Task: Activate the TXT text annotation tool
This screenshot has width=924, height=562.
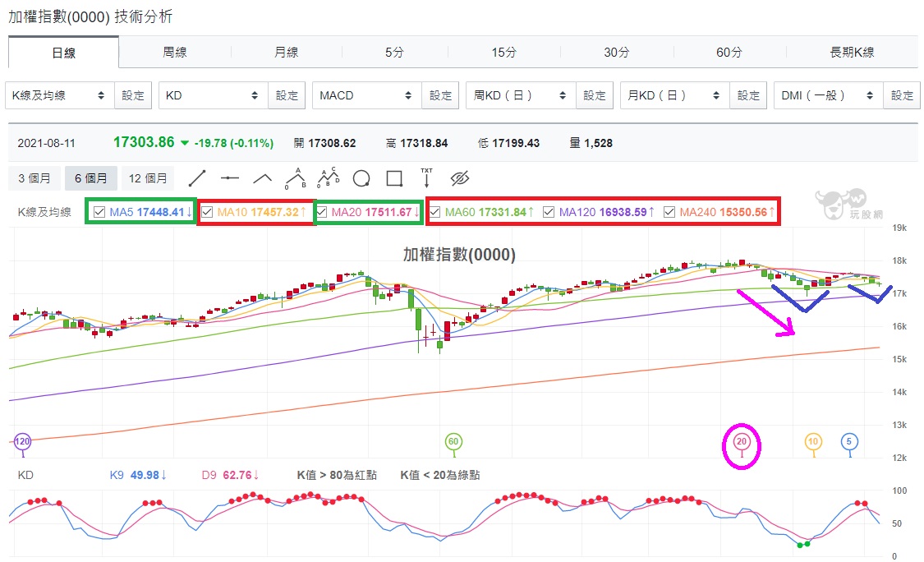Action: coord(426,177)
